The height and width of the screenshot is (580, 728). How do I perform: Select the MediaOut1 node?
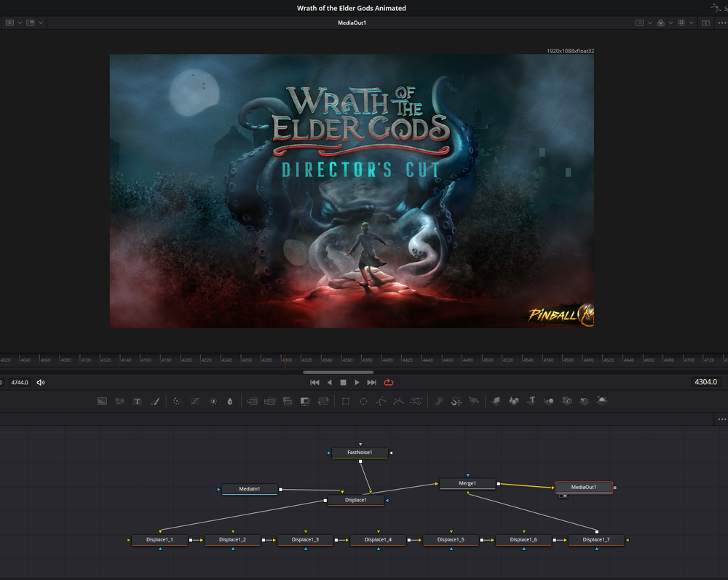pyautogui.click(x=584, y=487)
